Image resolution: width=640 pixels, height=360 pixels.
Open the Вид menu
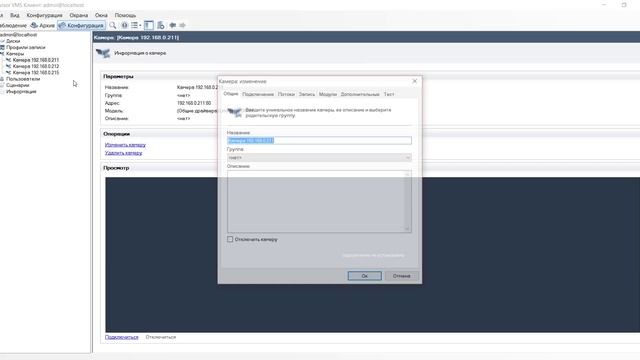15,15
